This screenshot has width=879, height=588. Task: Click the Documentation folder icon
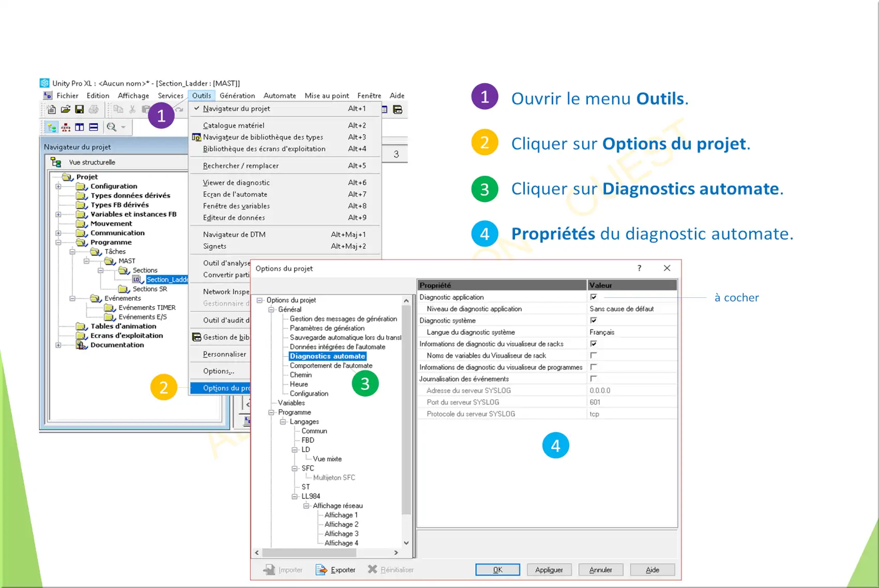click(x=82, y=345)
